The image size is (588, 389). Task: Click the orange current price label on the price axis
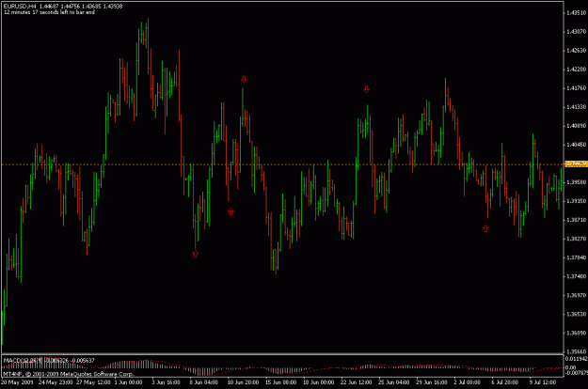click(x=576, y=164)
